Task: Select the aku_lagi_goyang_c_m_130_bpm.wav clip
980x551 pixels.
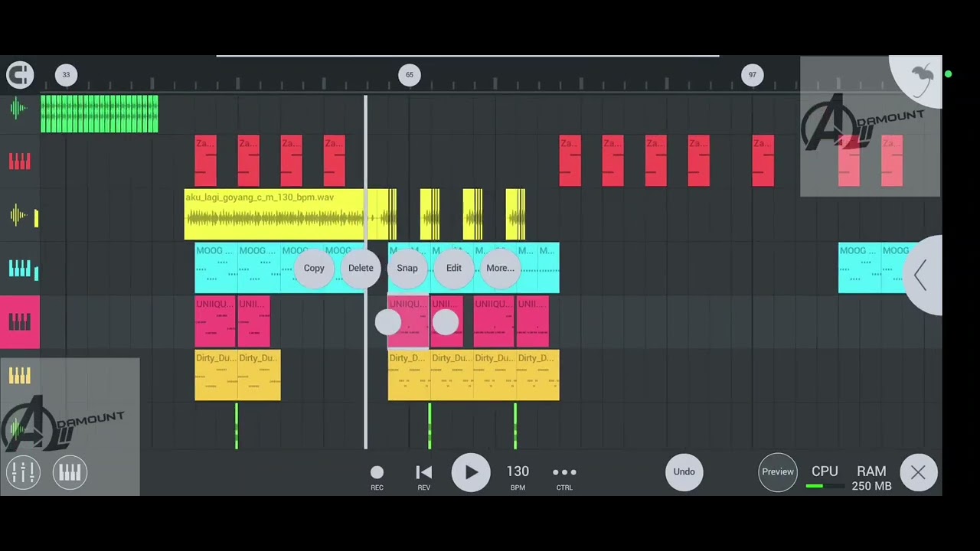Action: 274,214
